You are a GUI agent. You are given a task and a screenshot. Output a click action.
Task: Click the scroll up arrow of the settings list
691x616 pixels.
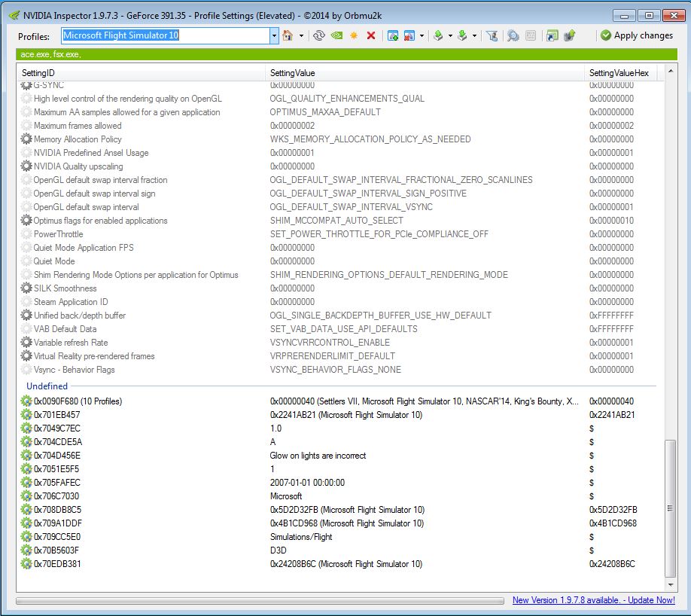click(x=670, y=71)
